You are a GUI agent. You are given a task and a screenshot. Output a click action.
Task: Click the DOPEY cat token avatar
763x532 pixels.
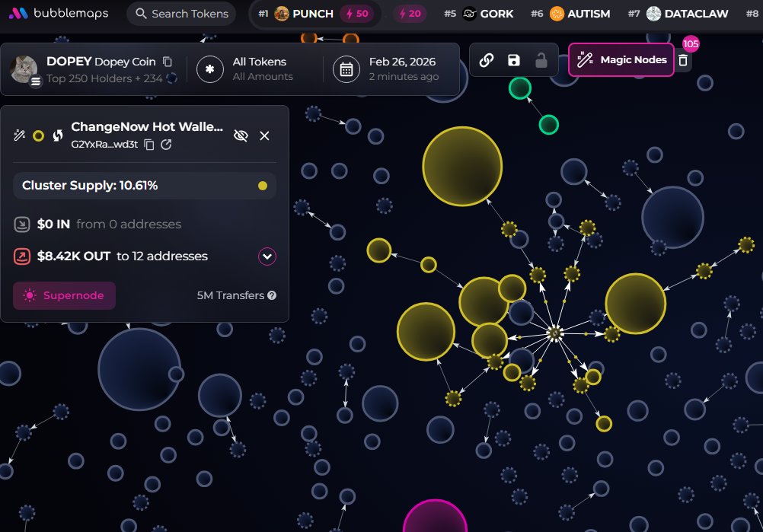[x=24, y=69]
